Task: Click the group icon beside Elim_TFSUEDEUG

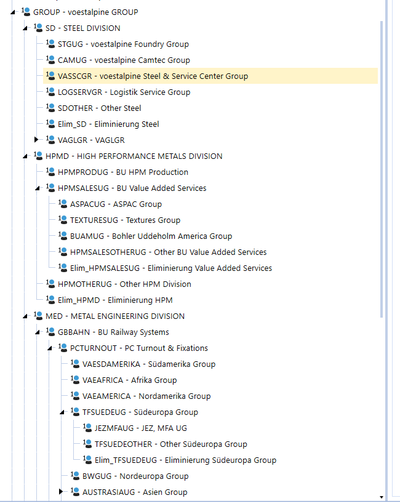Action: coord(87,460)
